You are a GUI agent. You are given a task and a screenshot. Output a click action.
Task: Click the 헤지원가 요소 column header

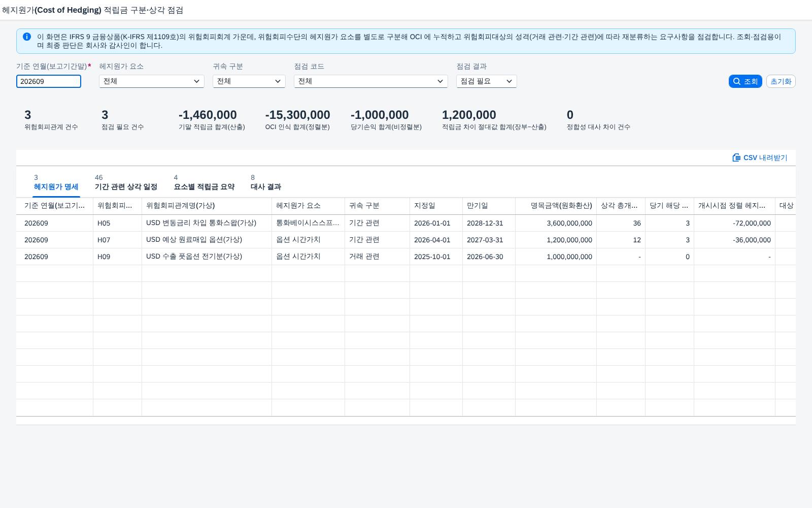309,206
